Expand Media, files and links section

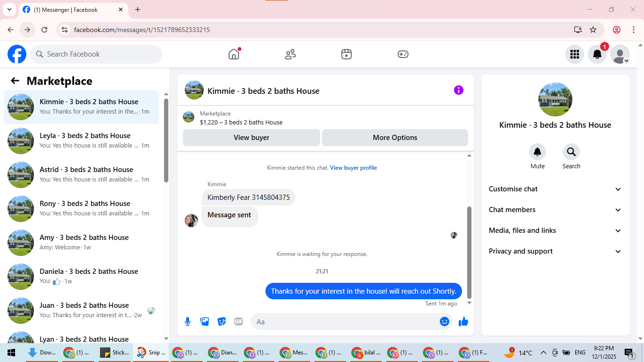pos(555,230)
